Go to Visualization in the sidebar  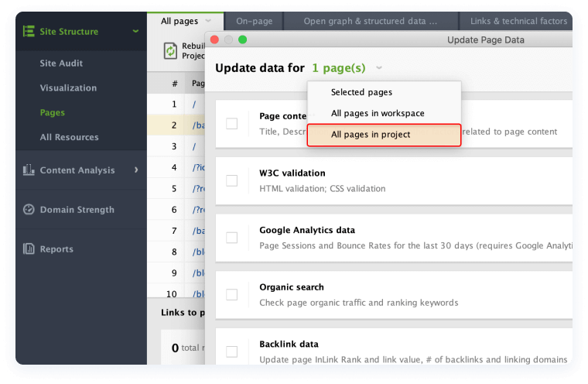click(x=68, y=88)
